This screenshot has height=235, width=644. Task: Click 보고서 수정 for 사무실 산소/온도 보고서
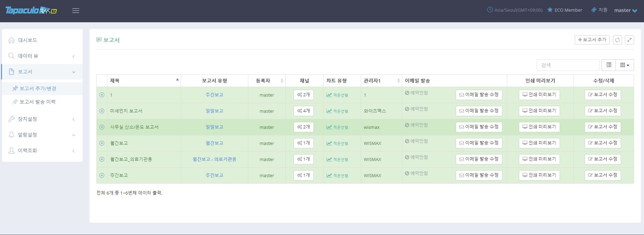coord(603,127)
